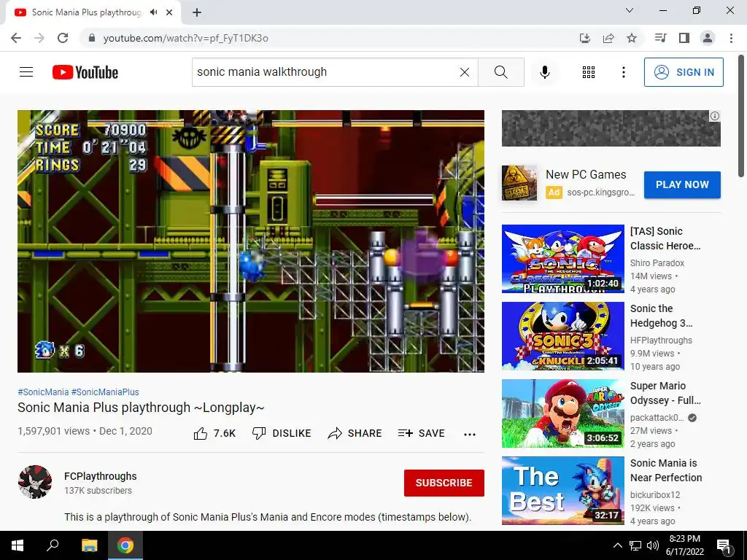Open the ad info icon
The image size is (747, 560).
pyautogui.click(x=715, y=116)
